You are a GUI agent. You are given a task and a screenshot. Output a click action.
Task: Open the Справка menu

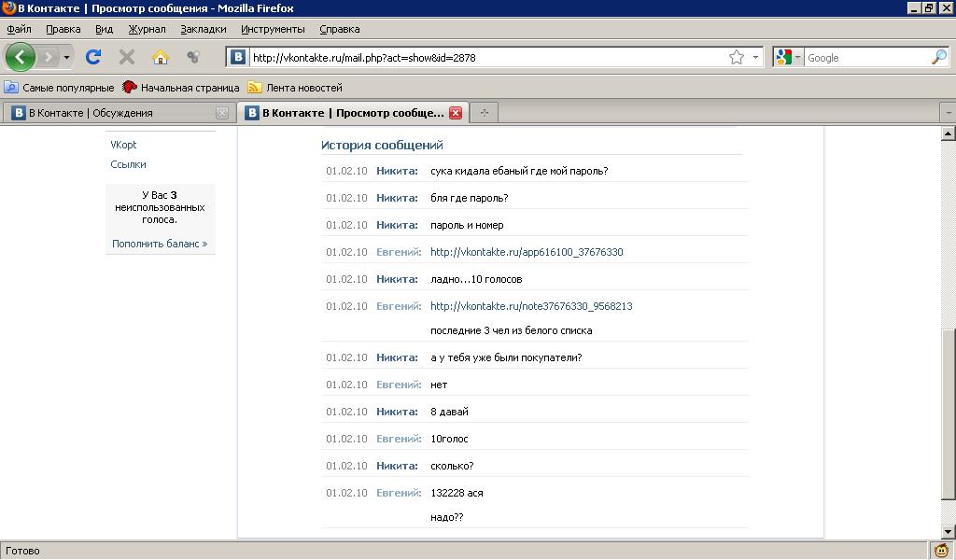(x=340, y=29)
